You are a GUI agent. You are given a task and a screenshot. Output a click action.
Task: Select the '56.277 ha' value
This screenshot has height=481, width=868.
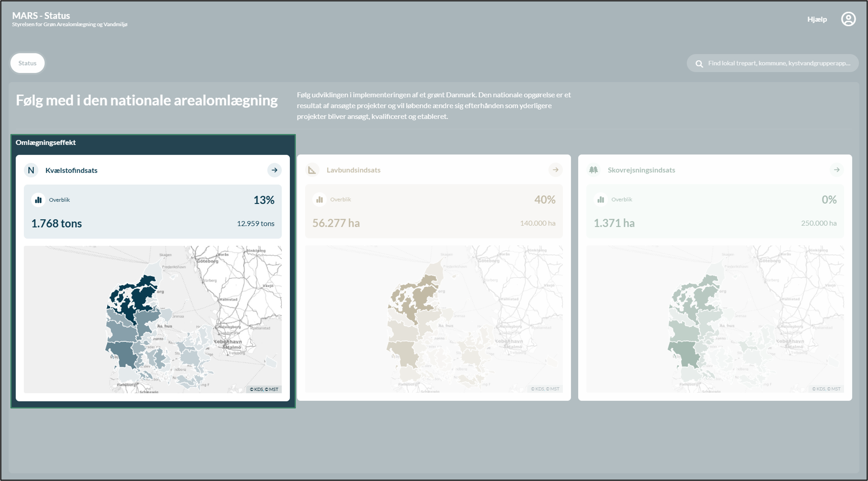coord(336,223)
